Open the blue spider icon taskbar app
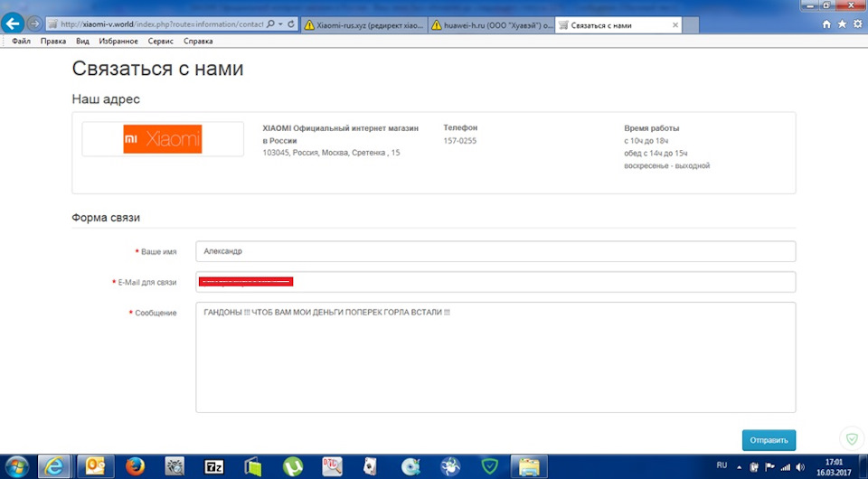 450,466
